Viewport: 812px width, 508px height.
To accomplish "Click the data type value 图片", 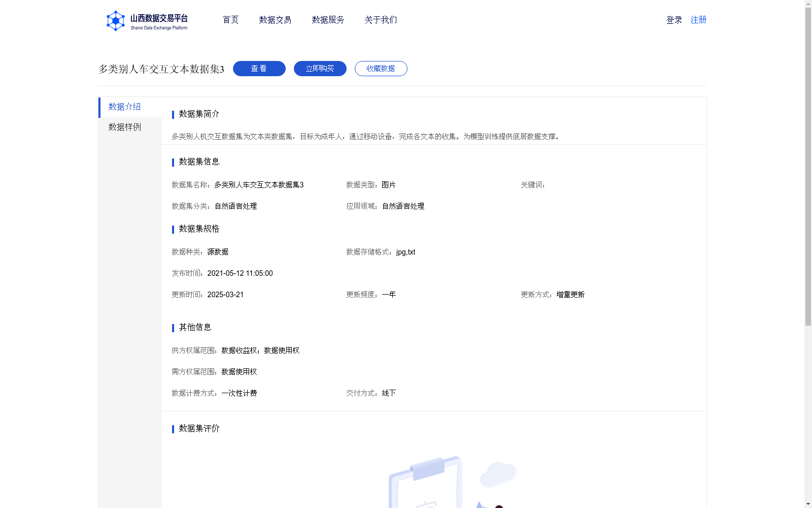I will click(389, 185).
